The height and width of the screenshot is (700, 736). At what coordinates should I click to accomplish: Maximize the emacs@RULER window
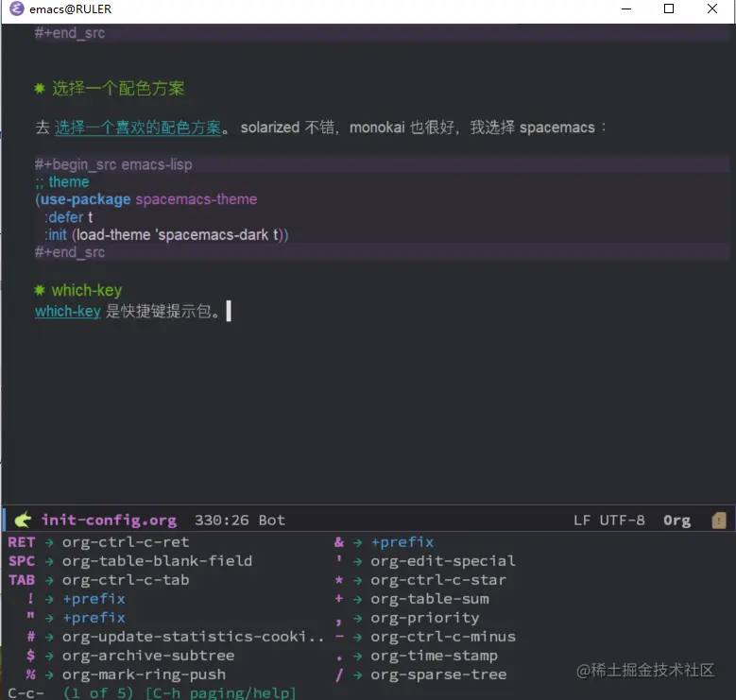pos(669,9)
